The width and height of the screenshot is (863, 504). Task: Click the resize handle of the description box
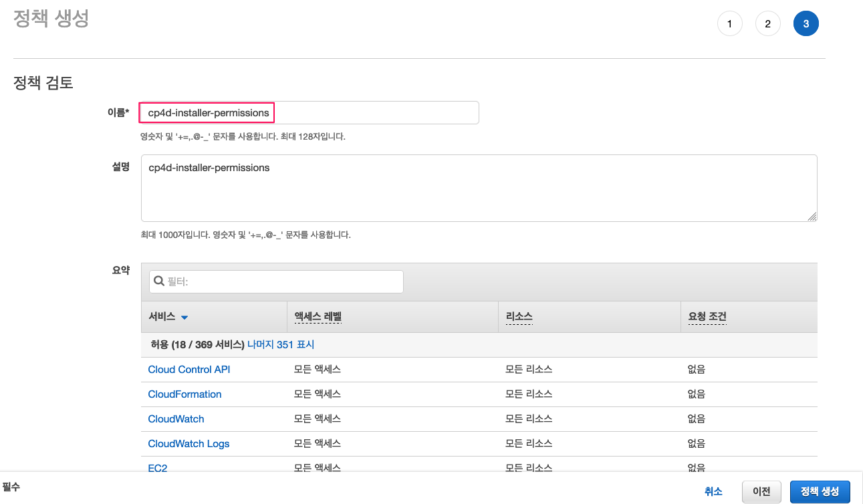click(812, 217)
